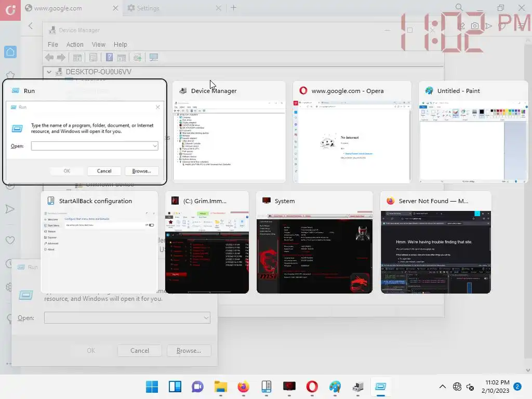Open the star bookmarks icon in Opera sidebar

(x=10, y=75)
